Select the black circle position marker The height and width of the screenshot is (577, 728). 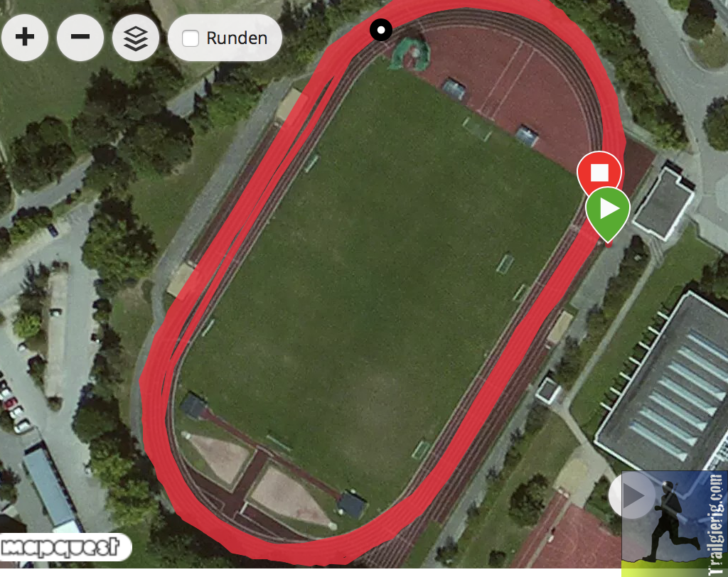coord(381,30)
